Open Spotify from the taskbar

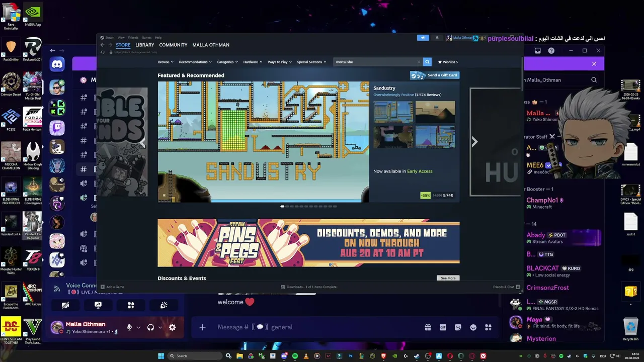[295, 356]
